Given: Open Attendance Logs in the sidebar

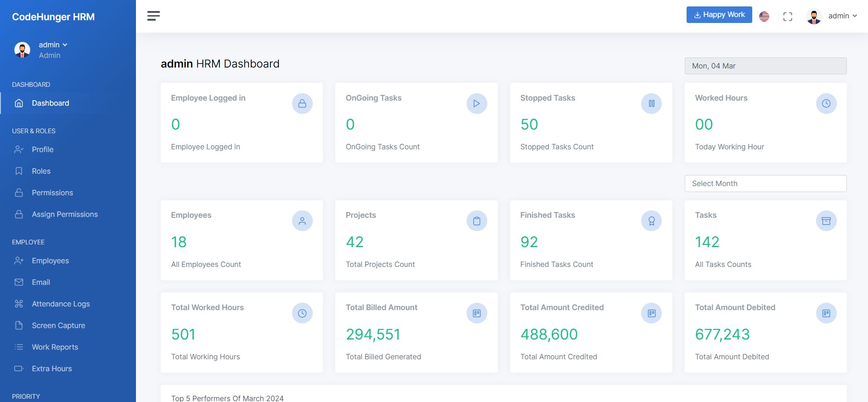Looking at the screenshot, I should (61, 304).
